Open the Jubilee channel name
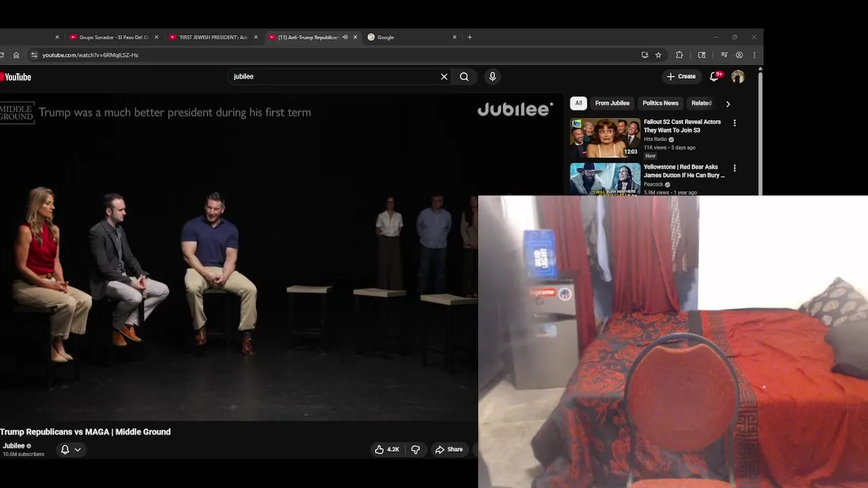Screen dimensions: 868x488 click(x=14, y=446)
